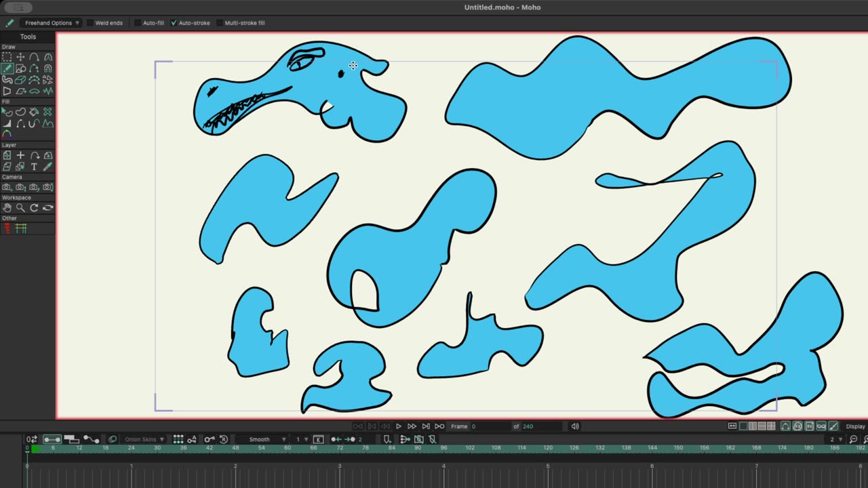Toggle the Channels timeline view button
Image resolution: width=868 pixels, height=488 pixels.
52,439
